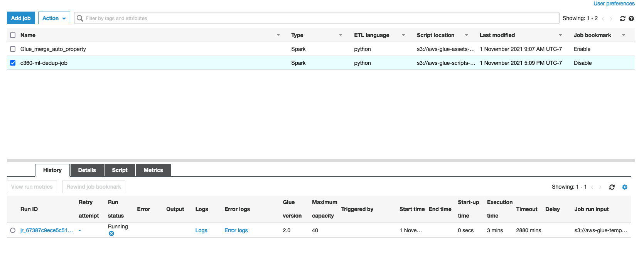Stop the running job via cancel icon
The width and height of the screenshot is (644, 277).
click(x=111, y=233)
